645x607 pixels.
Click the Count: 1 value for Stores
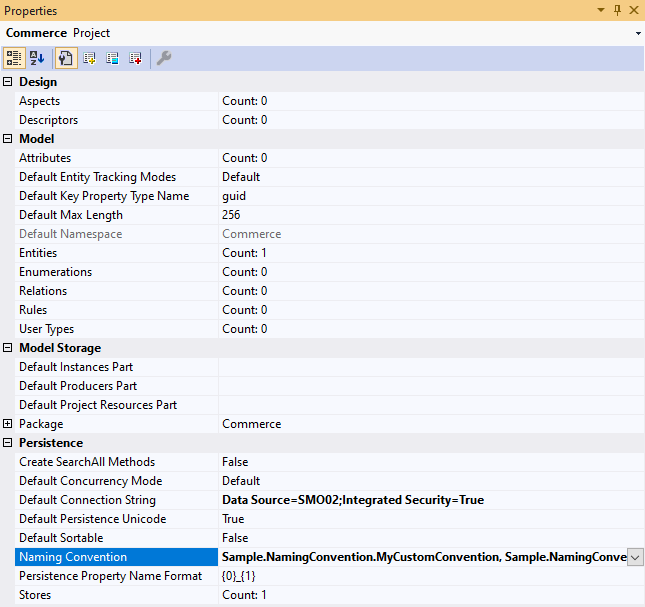244,595
